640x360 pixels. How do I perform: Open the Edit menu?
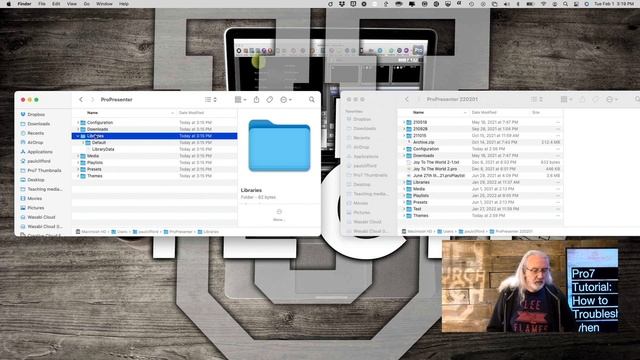[x=56, y=4]
